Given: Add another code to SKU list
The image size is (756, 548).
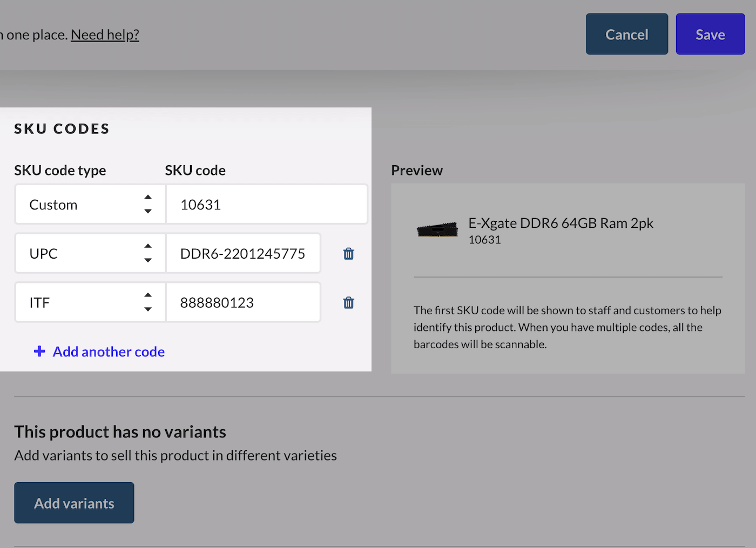Looking at the screenshot, I should pyautogui.click(x=109, y=351).
